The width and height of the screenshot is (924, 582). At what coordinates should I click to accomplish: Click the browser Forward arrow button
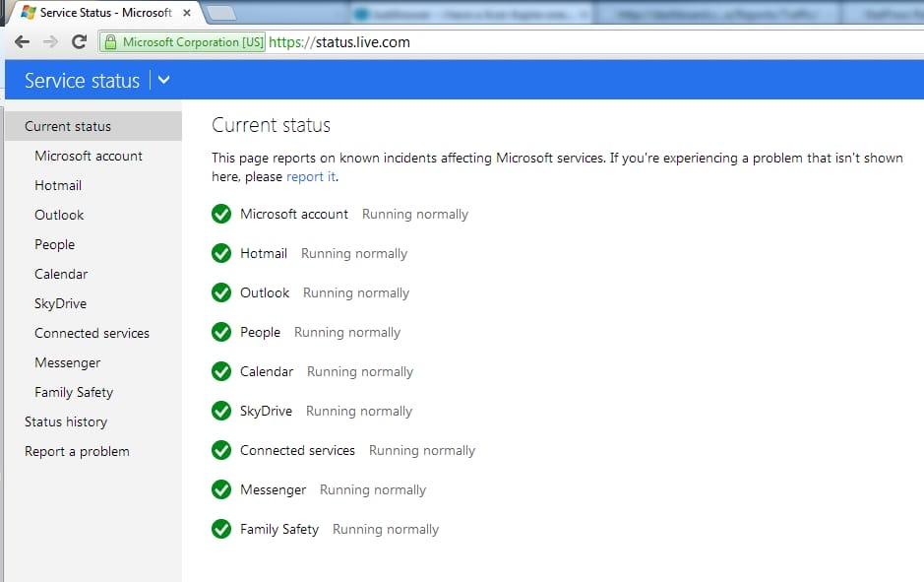50,42
